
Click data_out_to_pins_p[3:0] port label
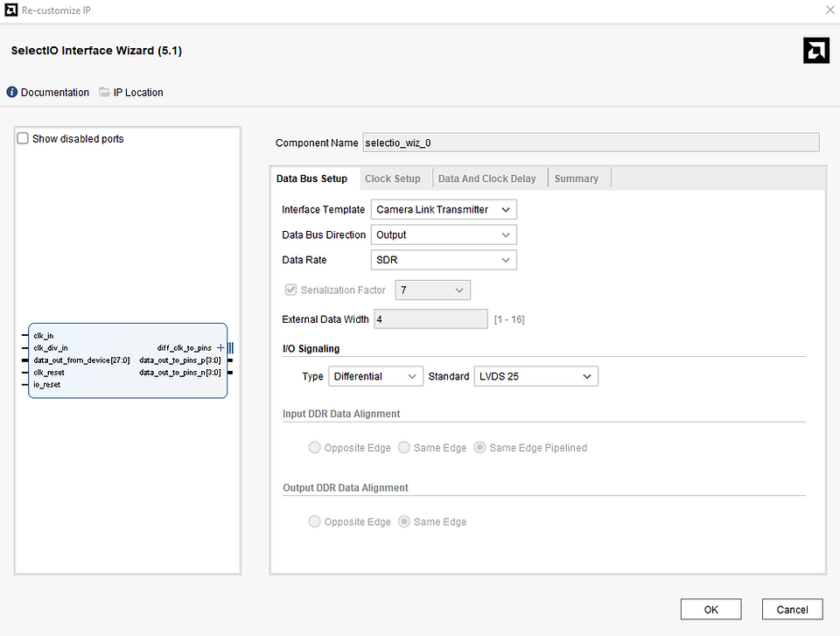(x=180, y=360)
